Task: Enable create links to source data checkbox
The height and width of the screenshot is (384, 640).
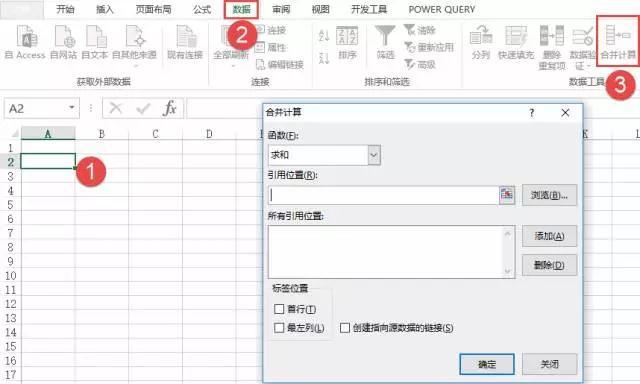Action: click(x=345, y=328)
